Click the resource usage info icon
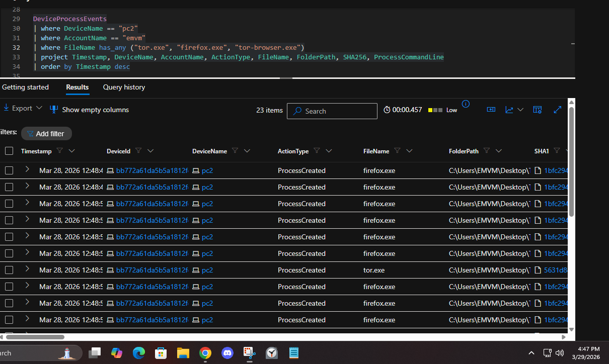The height and width of the screenshot is (364, 609). 466,104
